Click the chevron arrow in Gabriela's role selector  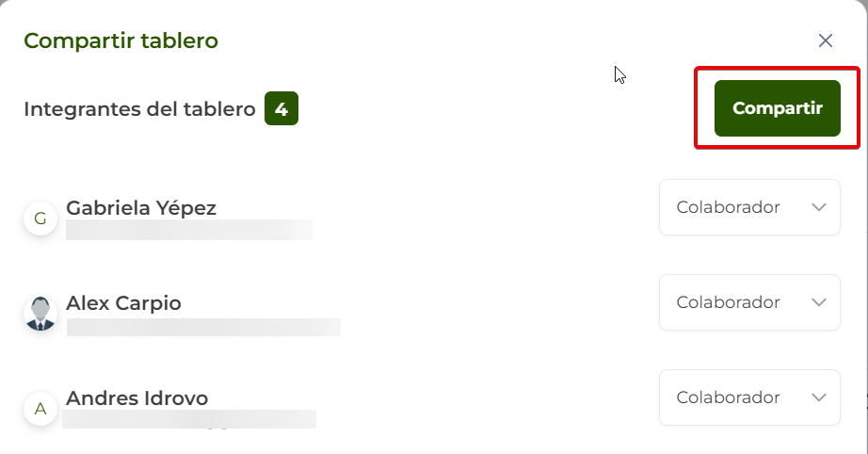[818, 207]
